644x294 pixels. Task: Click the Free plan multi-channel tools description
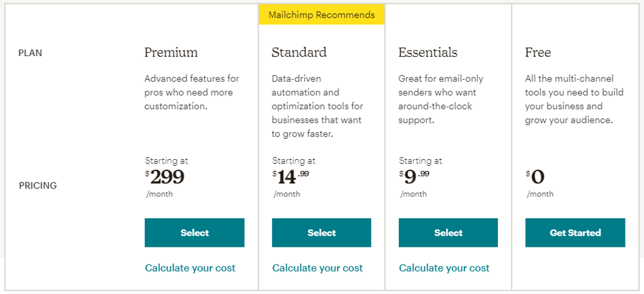pos(574,100)
